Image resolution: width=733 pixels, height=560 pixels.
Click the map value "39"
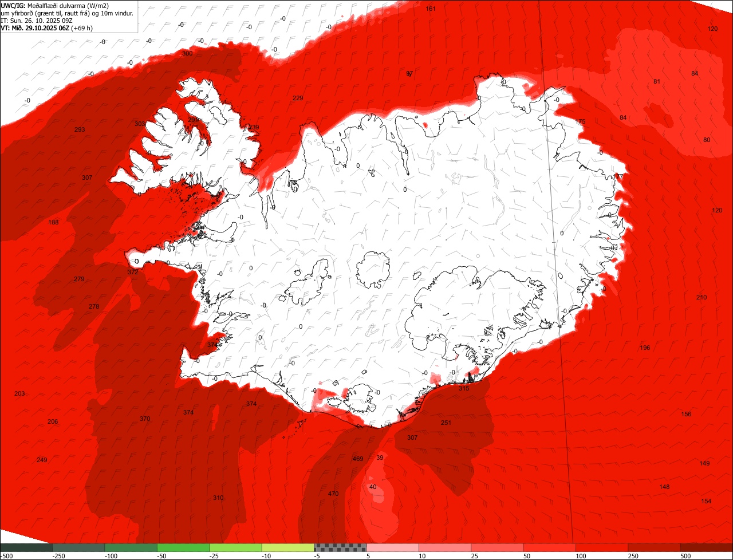pyautogui.click(x=380, y=457)
